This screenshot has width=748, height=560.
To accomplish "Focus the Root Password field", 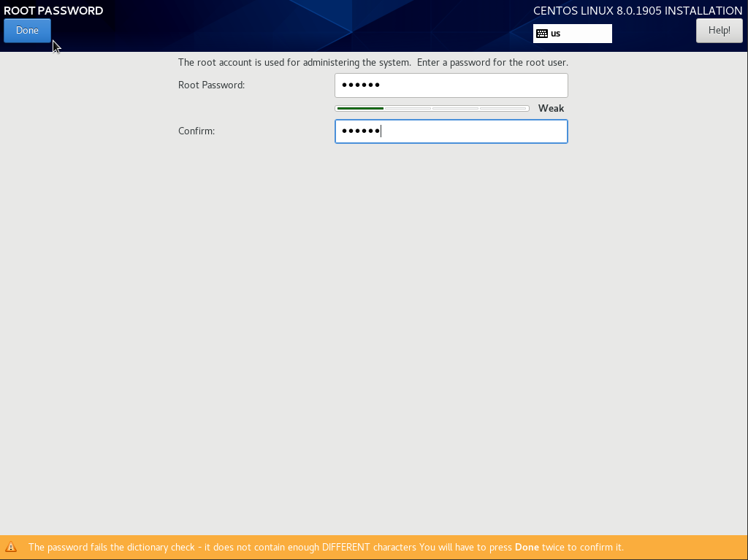I will 451,85.
